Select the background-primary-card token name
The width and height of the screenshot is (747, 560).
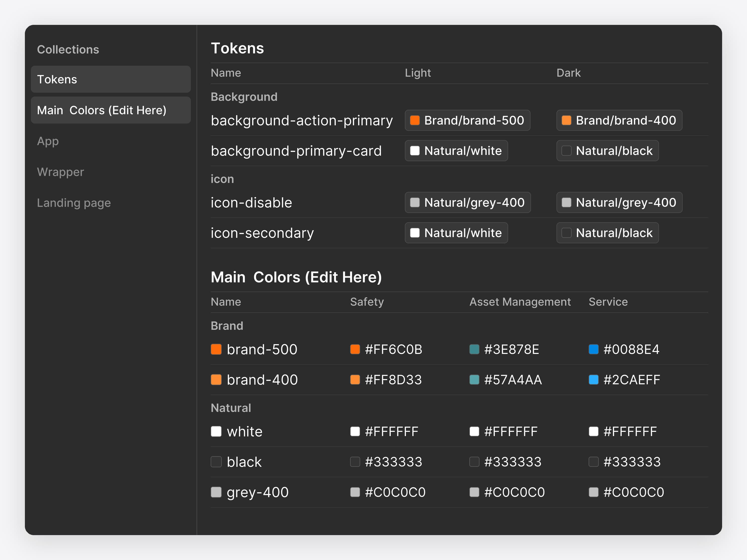coord(296,151)
